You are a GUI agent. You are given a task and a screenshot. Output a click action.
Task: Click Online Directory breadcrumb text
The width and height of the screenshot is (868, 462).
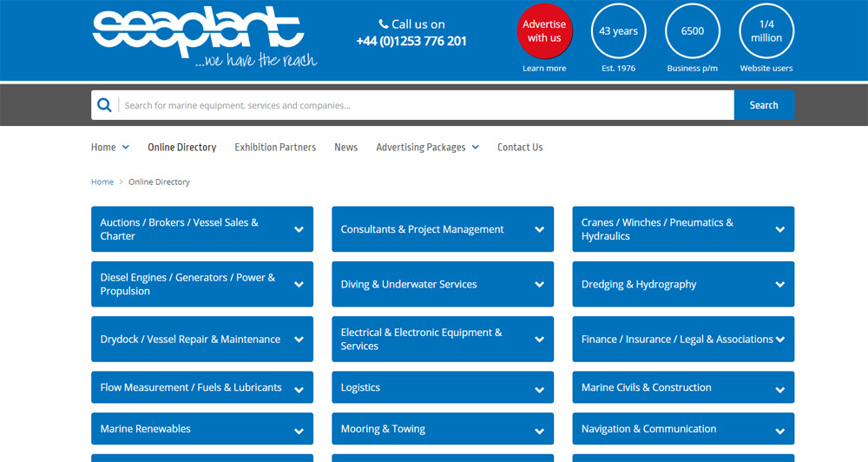click(159, 181)
